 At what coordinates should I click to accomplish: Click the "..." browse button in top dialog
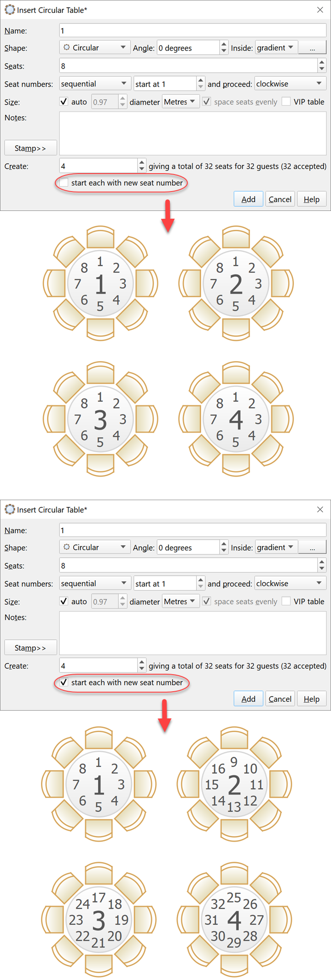[312, 48]
